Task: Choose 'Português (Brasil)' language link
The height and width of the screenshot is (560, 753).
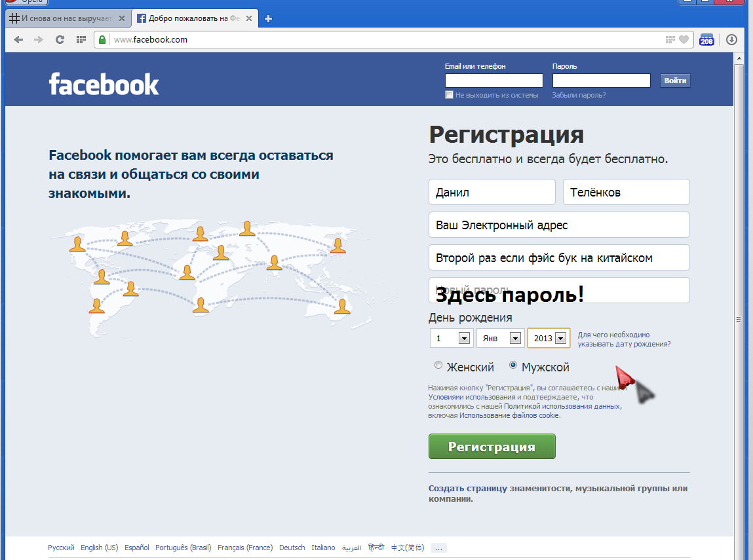Action: tap(183, 548)
